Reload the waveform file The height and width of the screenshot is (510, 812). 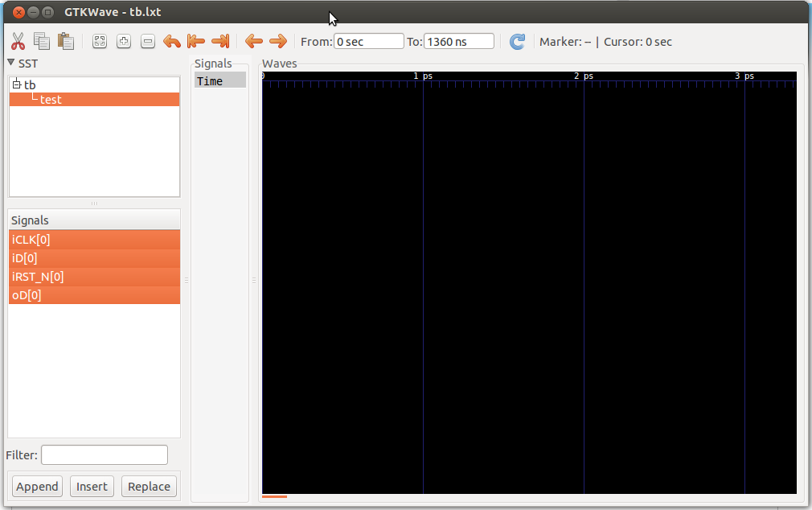tap(517, 41)
